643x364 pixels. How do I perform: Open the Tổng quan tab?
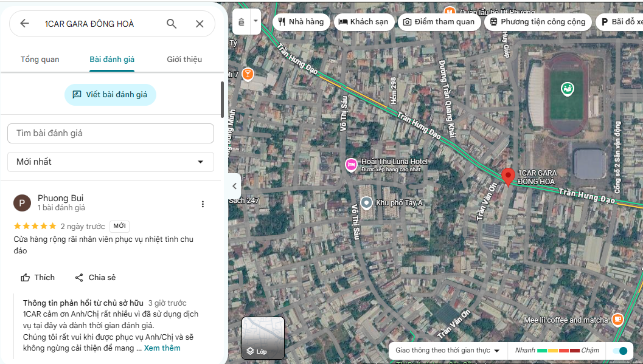[x=40, y=60]
